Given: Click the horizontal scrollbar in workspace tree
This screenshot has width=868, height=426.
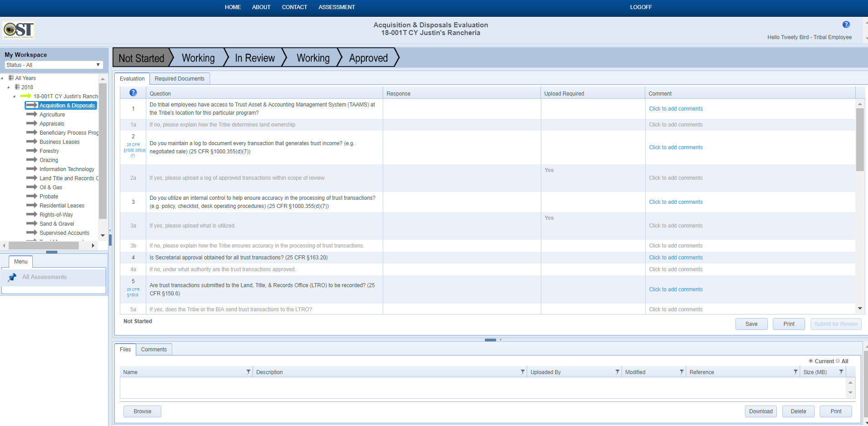Looking at the screenshot, I should click(44, 245).
